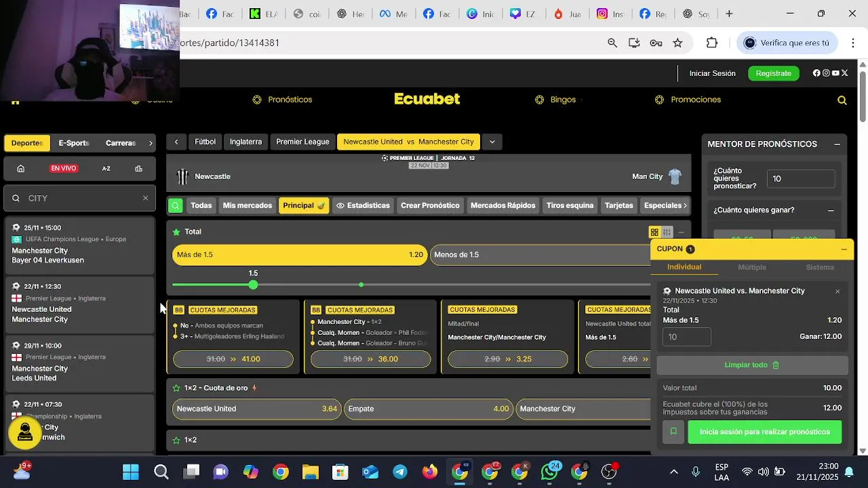
Task: Open Manchester City vs Leeds United match
Action: [x=79, y=363]
